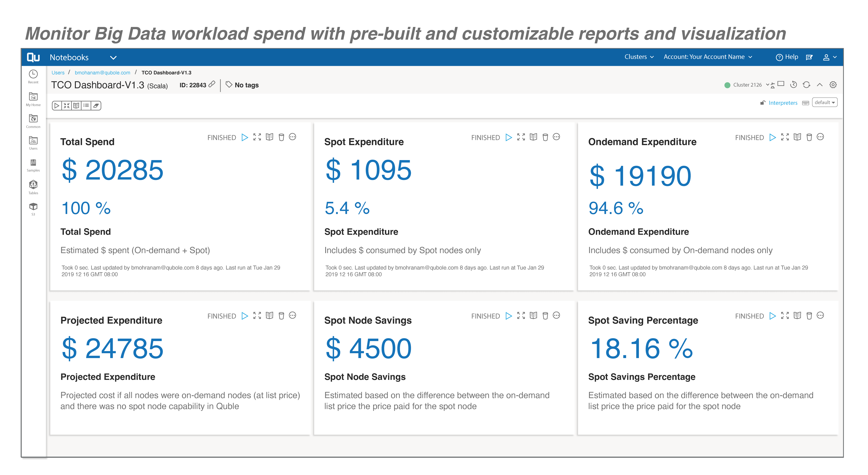Viewport: 868px width, 475px height.
Task: Delete the Spot Expenditure paragraph via trash icon
Action: [x=545, y=137]
